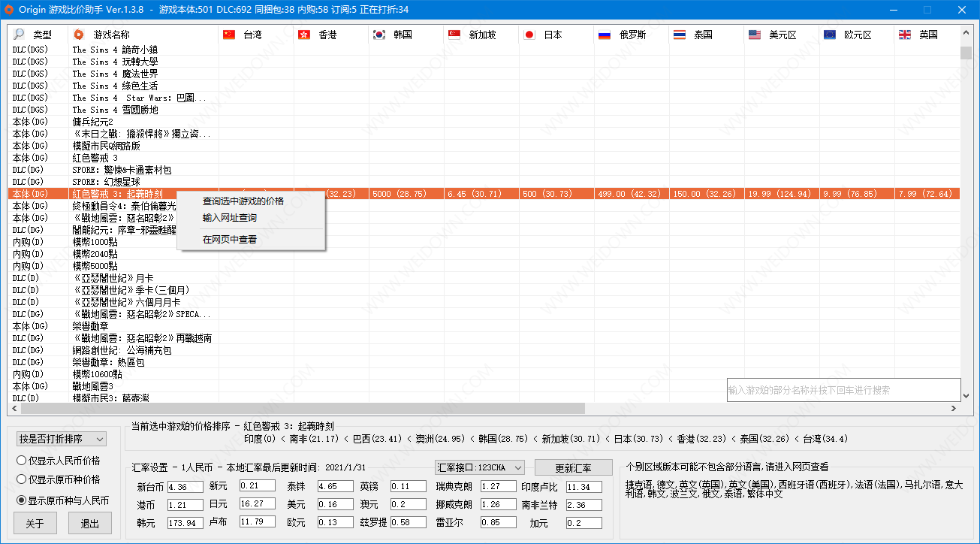Screen dimensions: 980x544
Task: Select row 模擬市民Q網路版
Action: (484, 146)
